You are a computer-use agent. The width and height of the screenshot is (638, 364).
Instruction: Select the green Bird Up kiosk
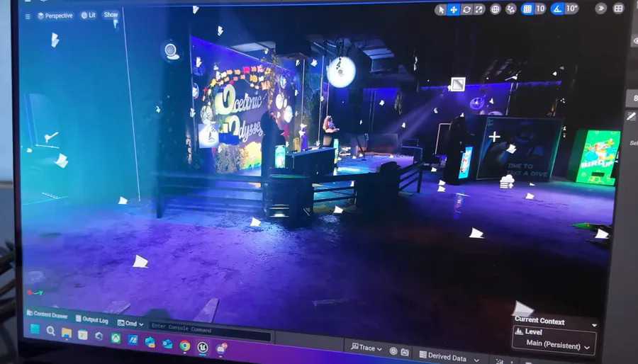[598, 157]
